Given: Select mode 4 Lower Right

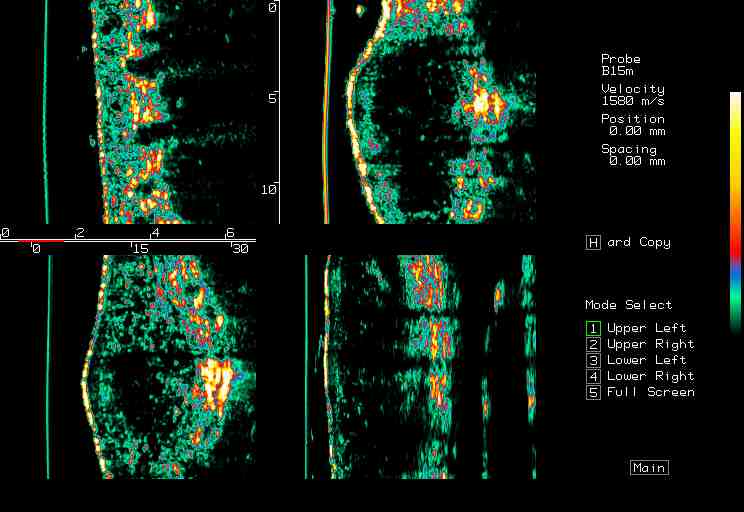Looking at the screenshot, I should [x=640, y=376].
